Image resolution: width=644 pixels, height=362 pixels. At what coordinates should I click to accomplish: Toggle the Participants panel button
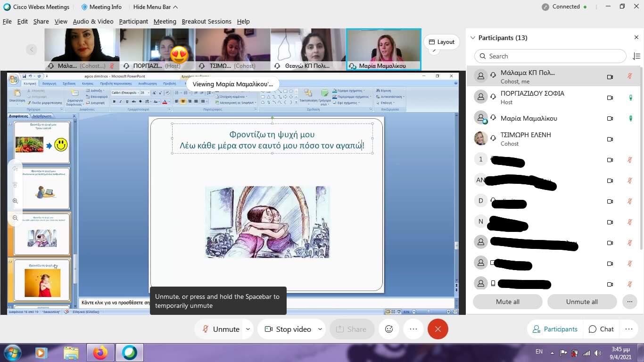tap(555, 329)
